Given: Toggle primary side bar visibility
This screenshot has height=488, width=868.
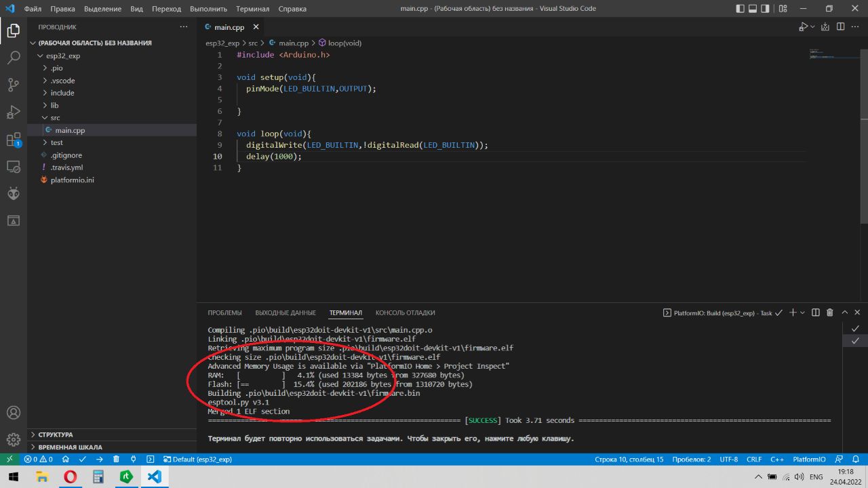Looking at the screenshot, I should coord(740,9).
